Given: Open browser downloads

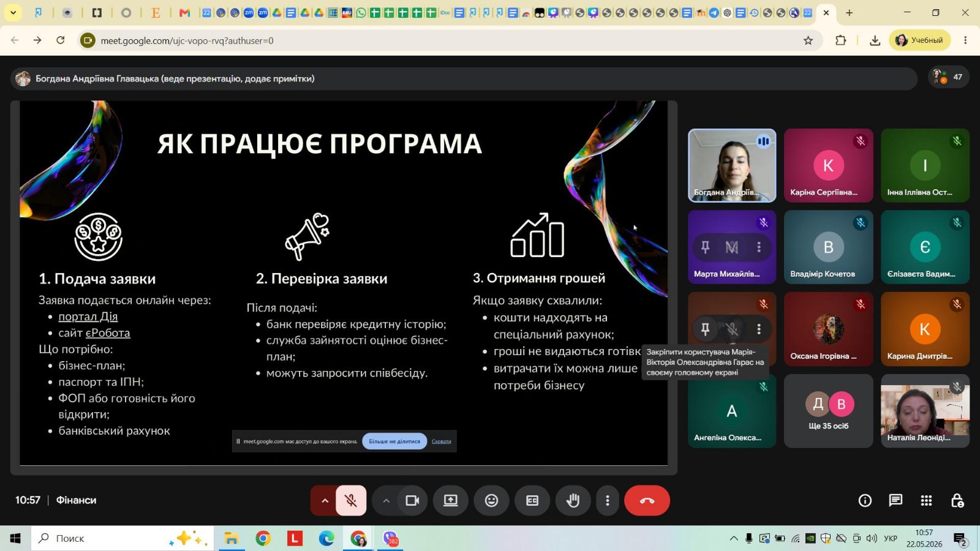Looking at the screenshot, I should coord(875,40).
